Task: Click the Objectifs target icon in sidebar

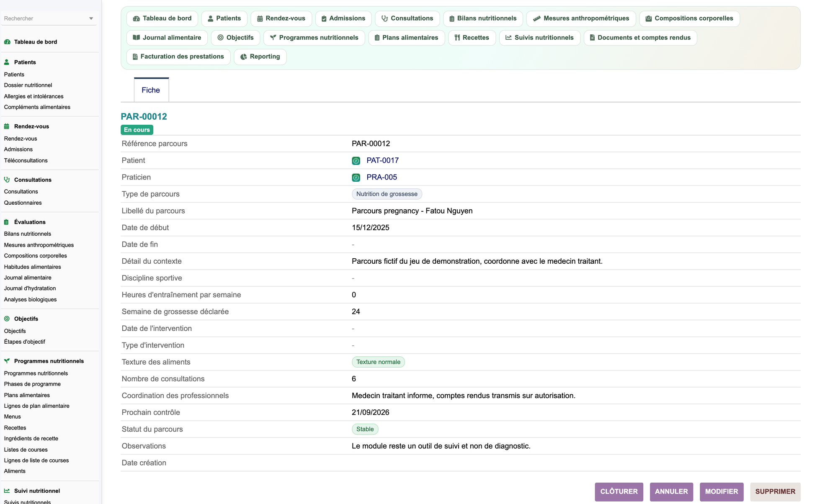Action: click(7, 319)
